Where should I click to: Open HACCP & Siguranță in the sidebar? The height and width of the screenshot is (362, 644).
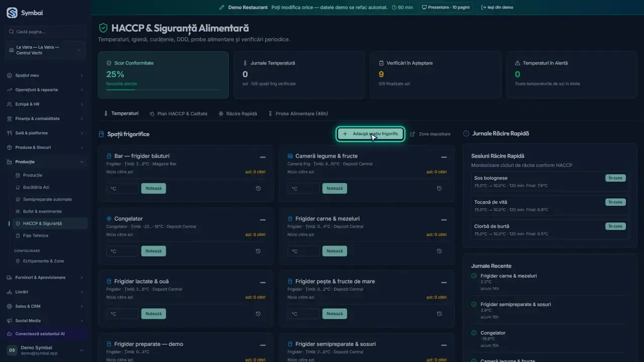click(x=49, y=223)
